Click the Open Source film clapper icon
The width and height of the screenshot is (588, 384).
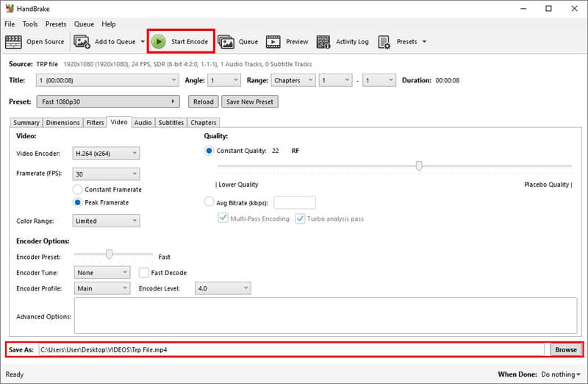13,42
